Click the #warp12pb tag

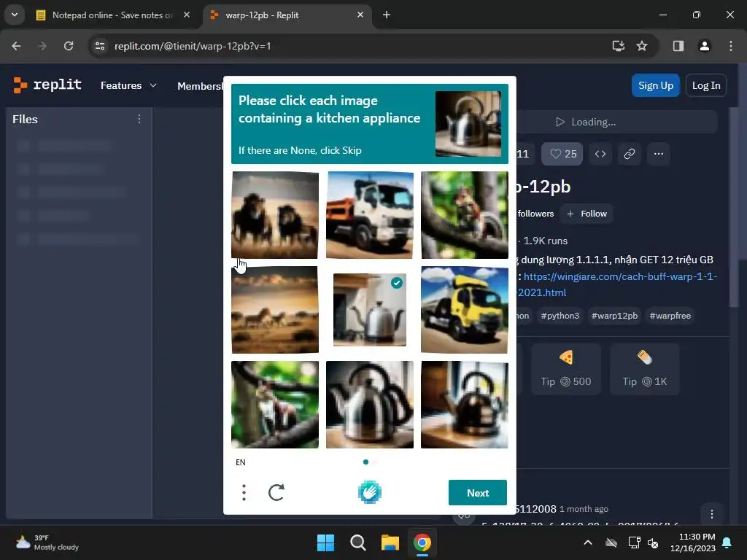click(x=614, y=316)
